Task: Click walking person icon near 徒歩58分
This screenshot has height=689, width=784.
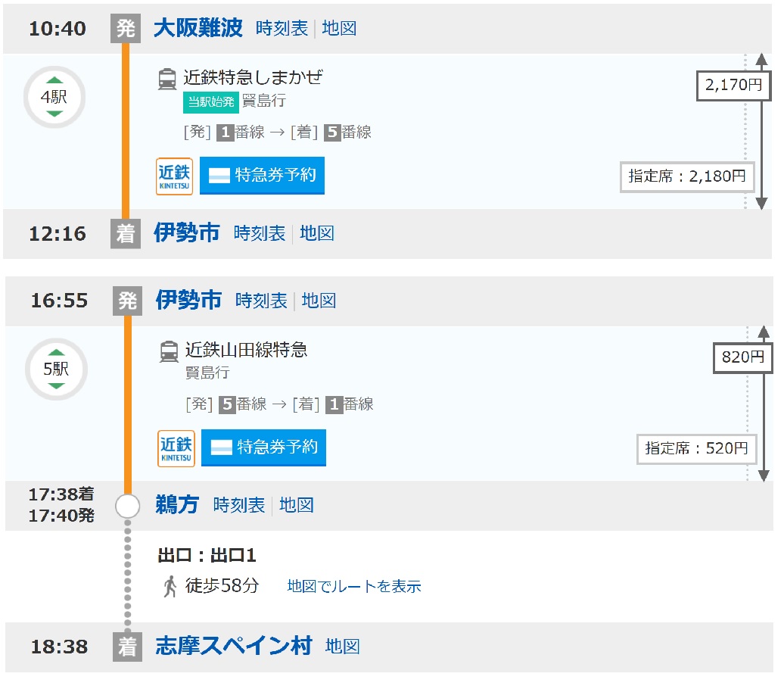Action: (170, 586)
